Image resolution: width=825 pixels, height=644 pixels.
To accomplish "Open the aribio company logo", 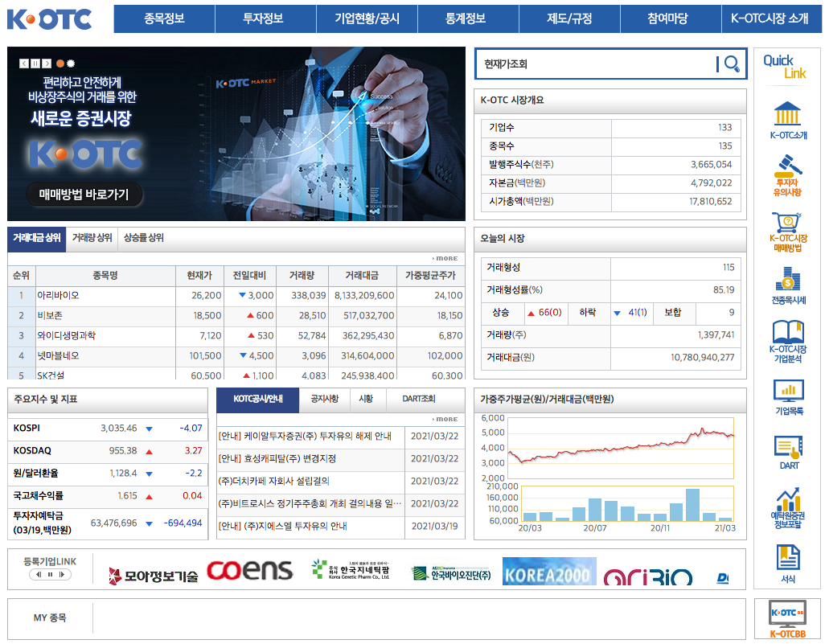I will [647, 576].
